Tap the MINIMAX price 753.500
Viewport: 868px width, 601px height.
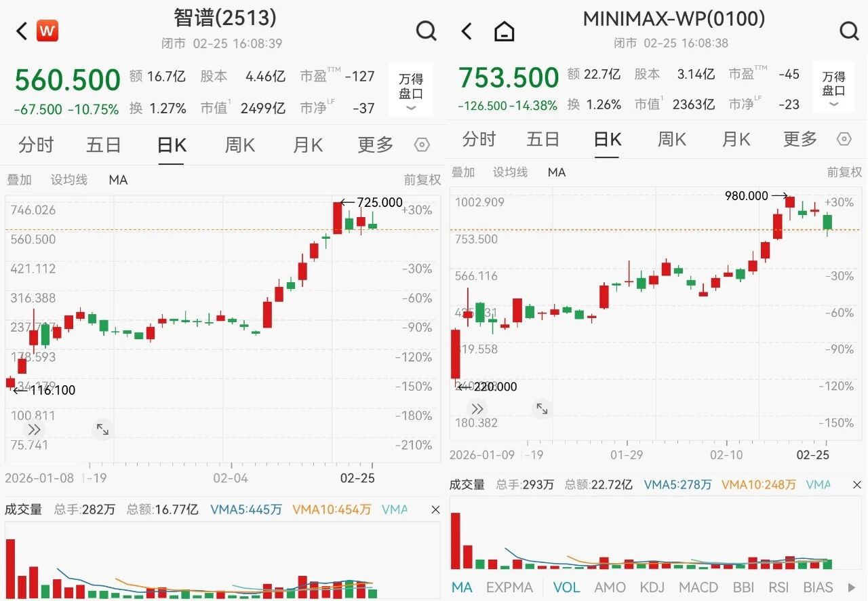(509, 78)
